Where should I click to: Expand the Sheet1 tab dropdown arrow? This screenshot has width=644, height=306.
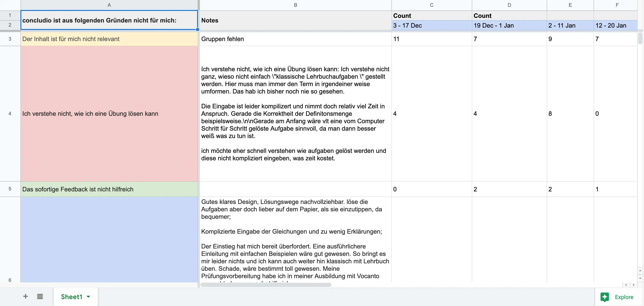tap(89, 296)
